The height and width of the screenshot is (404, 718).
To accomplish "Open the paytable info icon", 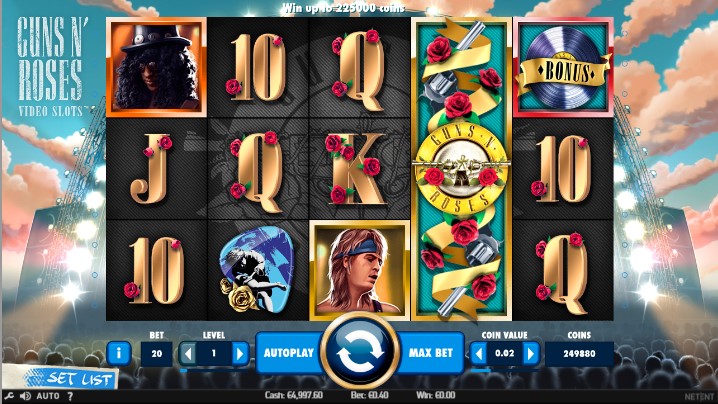I will pyautogui.click(x=119, y=353).
